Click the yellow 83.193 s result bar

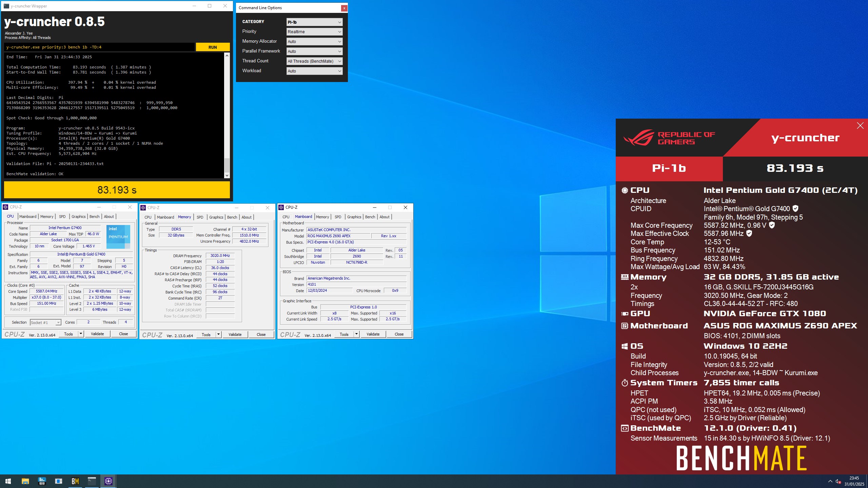pyautogui.click(x=117, y=190)
